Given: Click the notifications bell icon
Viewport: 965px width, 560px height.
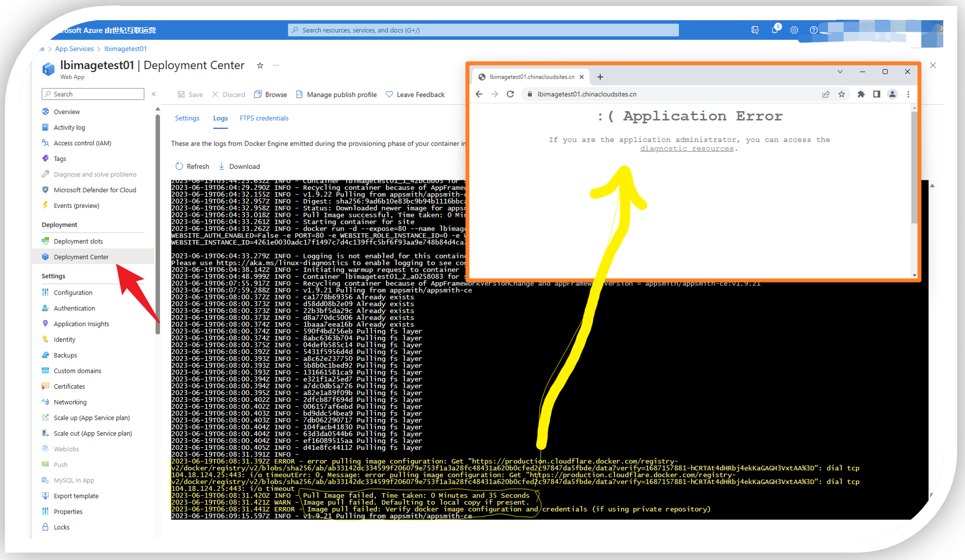Looking at the screenshot, I should pyautogui.click(x=774, y=30).
